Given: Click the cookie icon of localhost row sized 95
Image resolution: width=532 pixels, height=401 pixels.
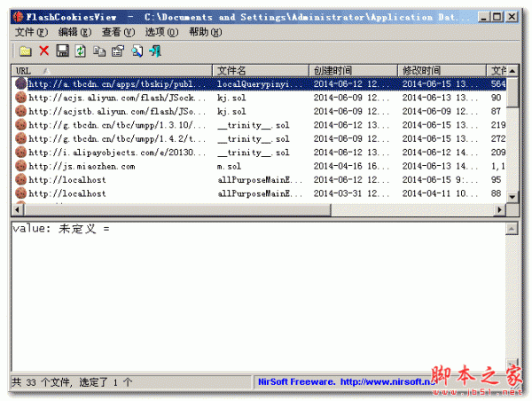Looking at the screenshot, I should pyautogui.click(x=20, y=179).
